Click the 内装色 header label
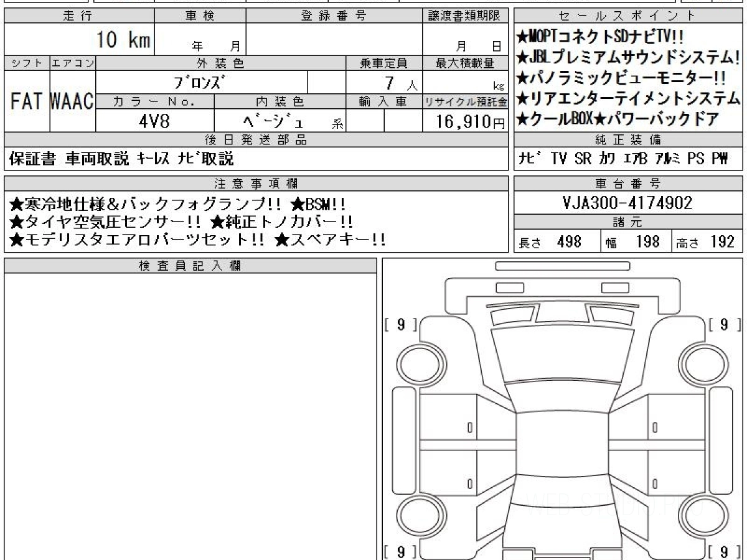This screenshot has width=747, height=560. (280, 101)
